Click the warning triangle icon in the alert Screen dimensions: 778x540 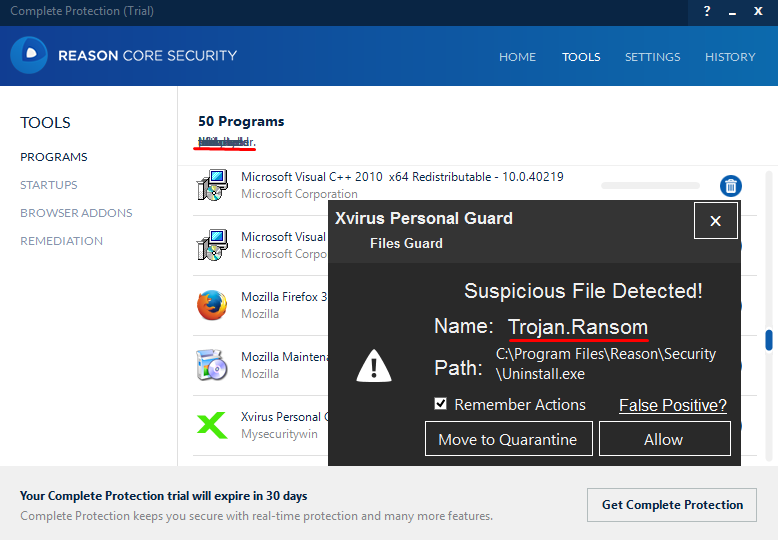[375, 367]
